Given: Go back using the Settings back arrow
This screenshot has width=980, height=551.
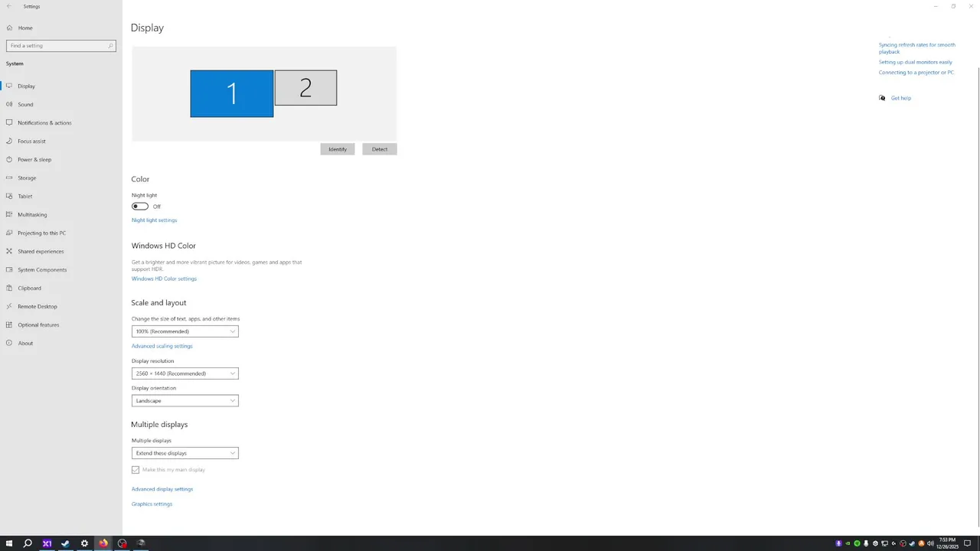Looking at the screenshot, I should click(x=9, y=6).
